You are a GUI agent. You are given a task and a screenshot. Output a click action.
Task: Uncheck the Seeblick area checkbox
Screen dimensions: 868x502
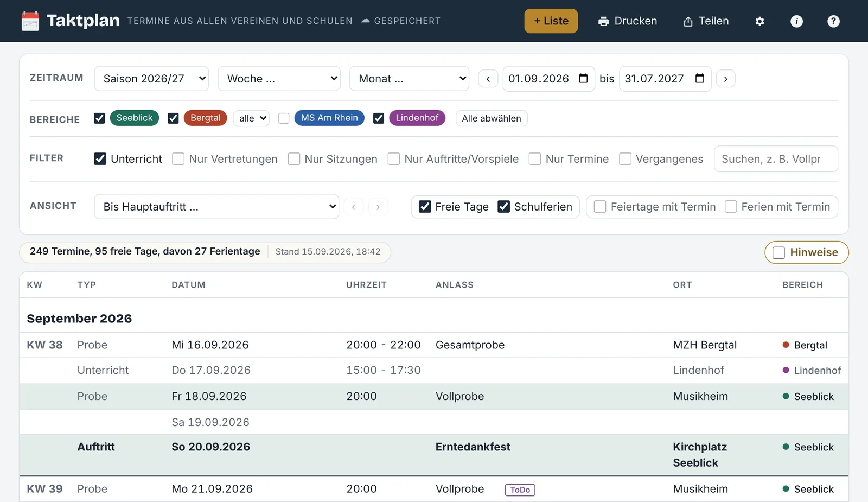point(99,118)
